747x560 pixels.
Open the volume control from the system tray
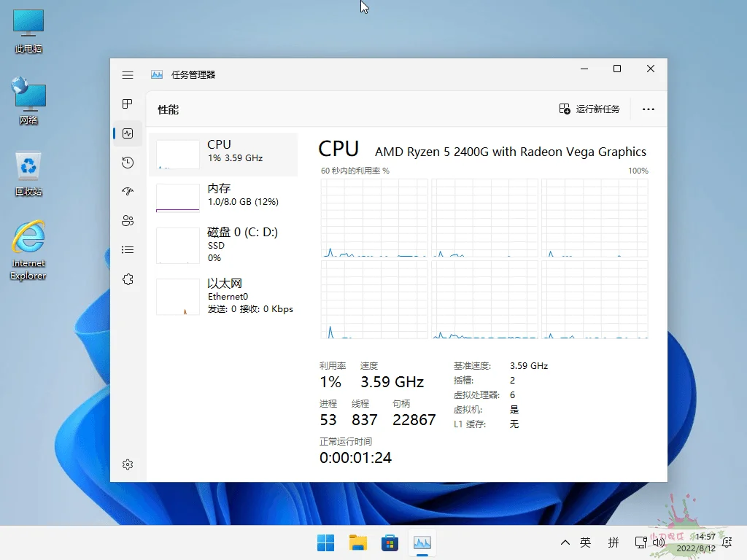tap(659, 542)
